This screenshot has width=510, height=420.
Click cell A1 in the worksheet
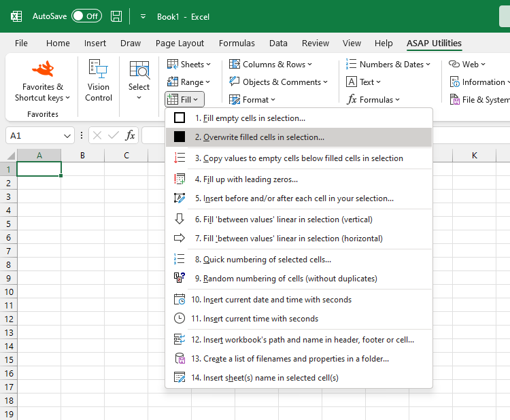pyautogui.click(x=39, y=169)
